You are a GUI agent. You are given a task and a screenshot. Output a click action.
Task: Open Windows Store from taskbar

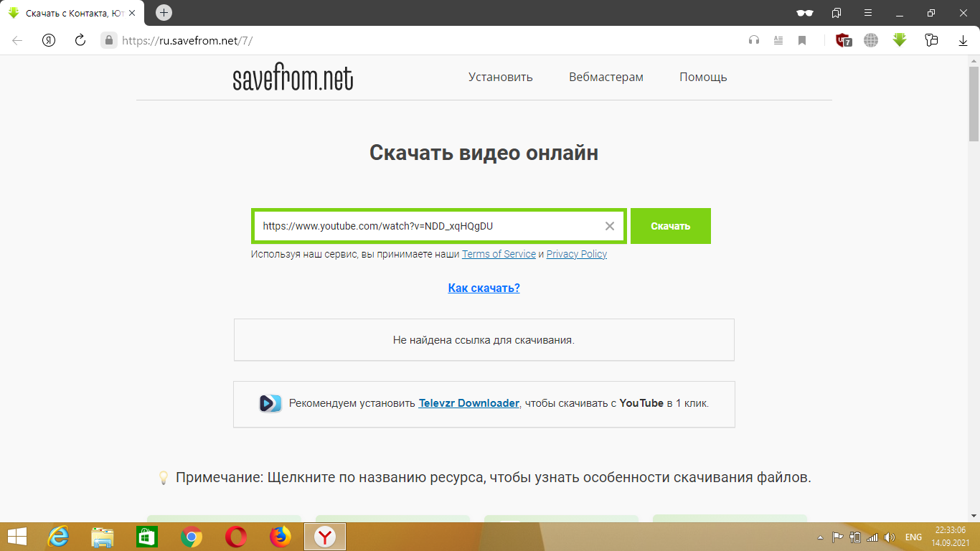[x=147, y=537]
